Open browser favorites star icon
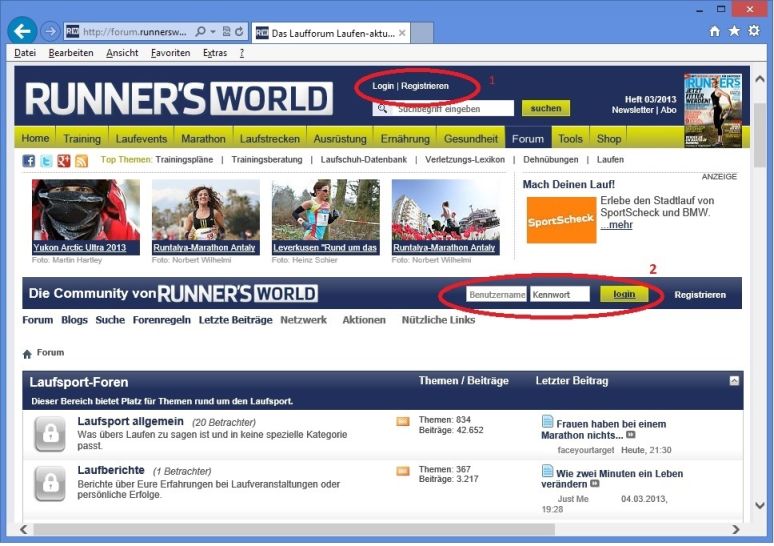 734,31
